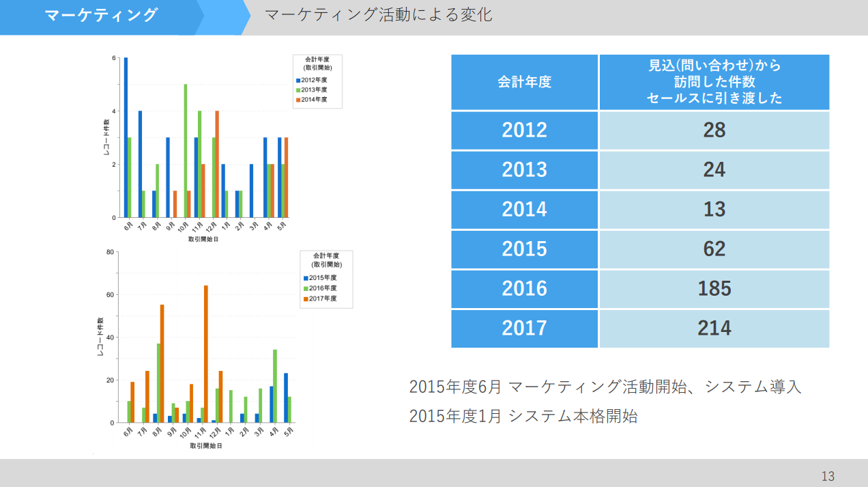Select the システム本格開始 note text line
Image resolution: width=868 pixels, height=487 pixels.
pyautogui.click(x=523, y=416)
